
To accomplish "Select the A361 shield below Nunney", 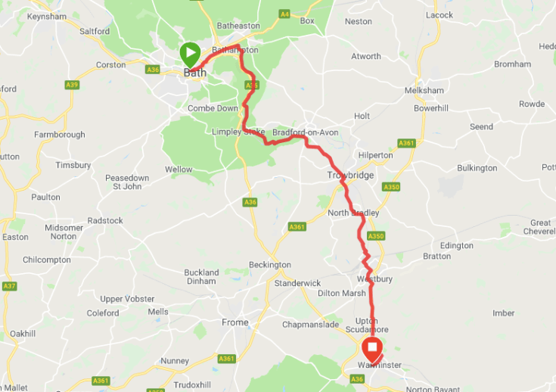I will [101, 381].
